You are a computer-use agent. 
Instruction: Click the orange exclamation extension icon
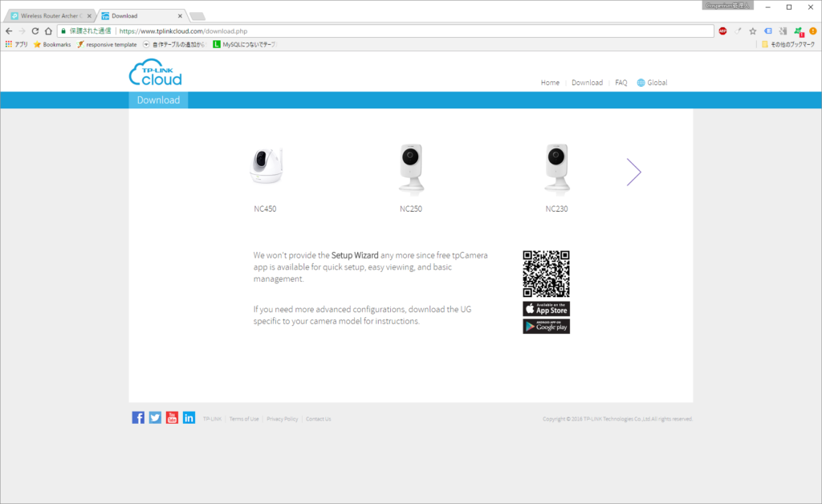tap(813, 31)
